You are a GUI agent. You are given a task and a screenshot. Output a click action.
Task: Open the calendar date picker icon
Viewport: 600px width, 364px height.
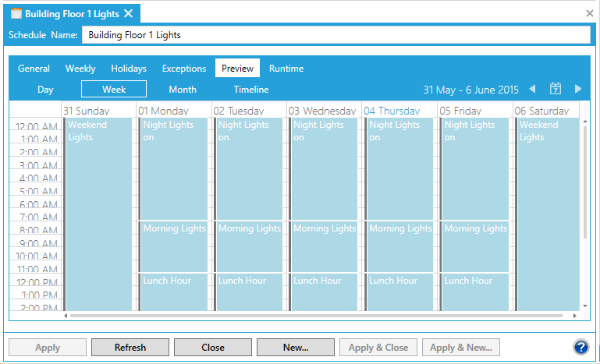(x=556, y=89)
